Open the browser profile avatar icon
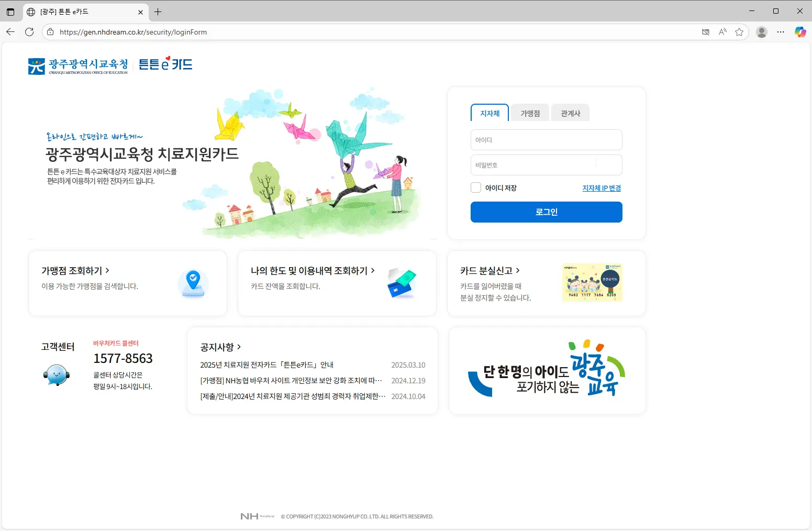Image resolution: width=812 pixels, height=531 pixels. coord(762,32)
